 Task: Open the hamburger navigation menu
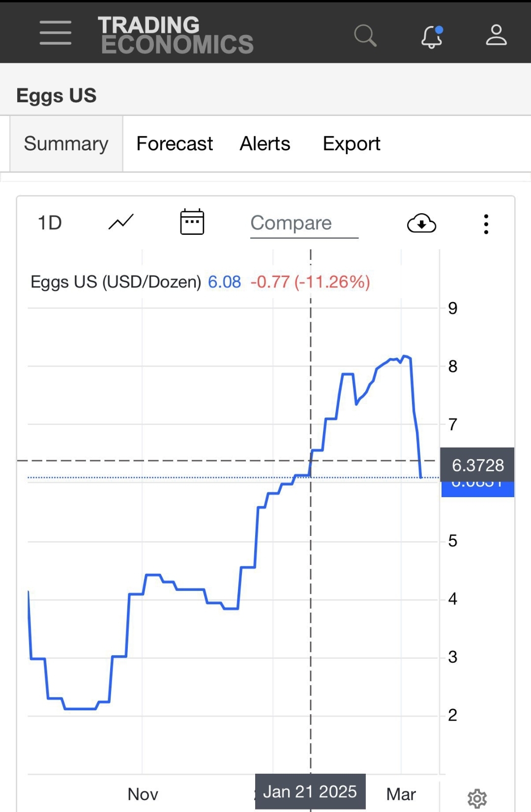56,33
